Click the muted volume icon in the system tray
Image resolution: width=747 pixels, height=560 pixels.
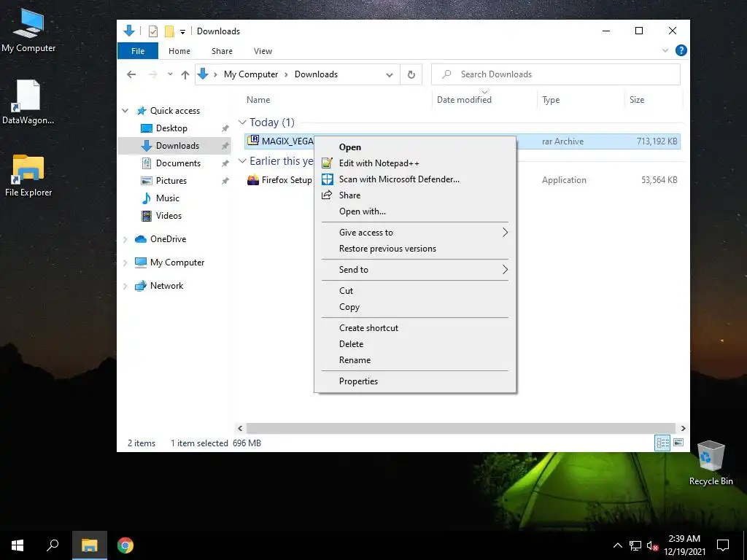pyautogui.click(x=652, y=546)
